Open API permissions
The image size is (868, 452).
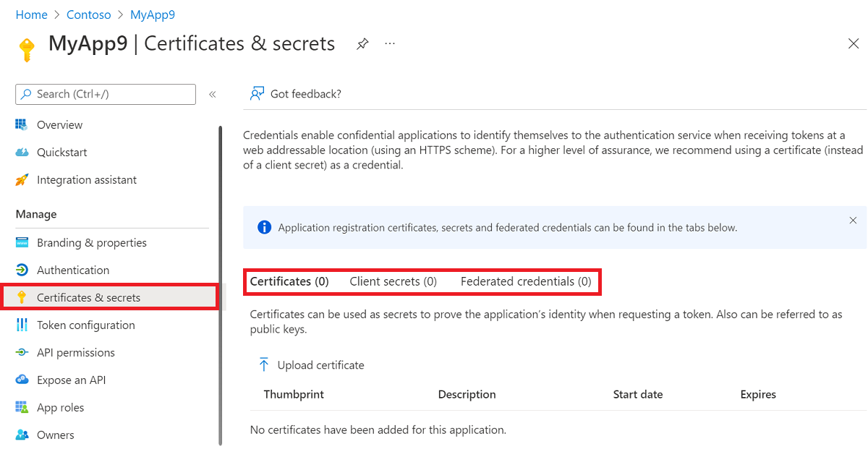[x=75, y=352]
